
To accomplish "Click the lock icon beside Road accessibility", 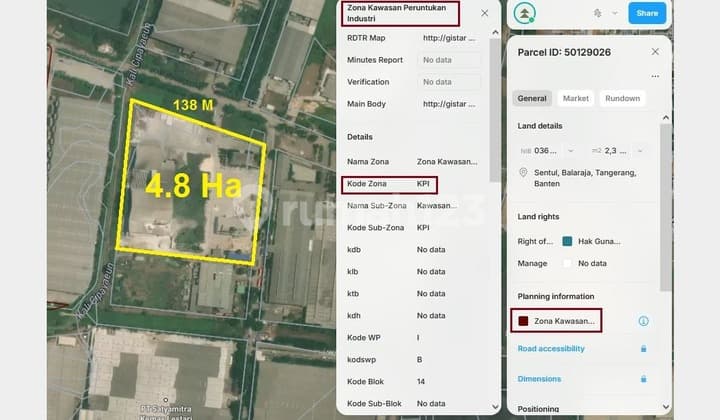I will point(643,349).
